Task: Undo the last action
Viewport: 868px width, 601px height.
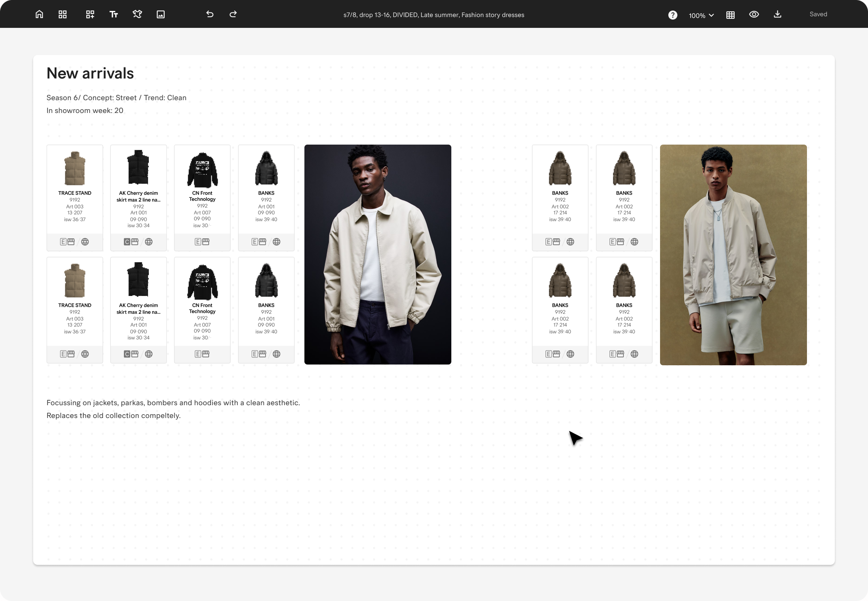Action: click(x=210, y=14)
